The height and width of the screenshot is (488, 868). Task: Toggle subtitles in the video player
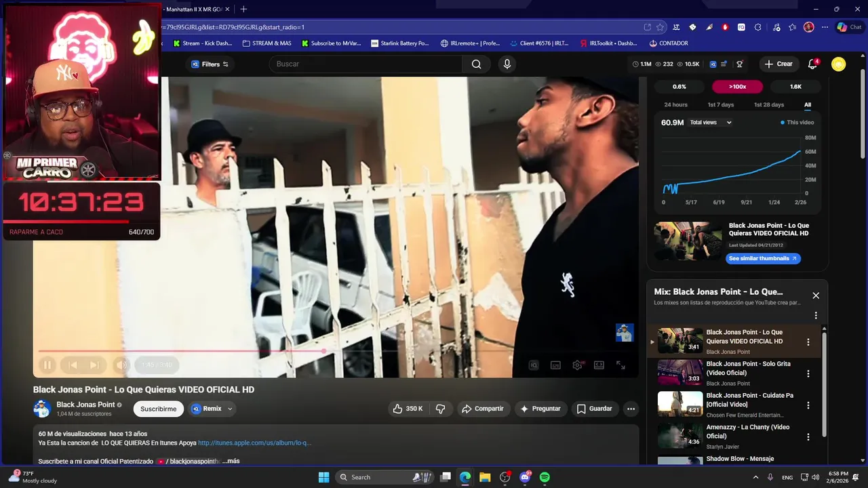pyautogui.click(x=555, y=365)
